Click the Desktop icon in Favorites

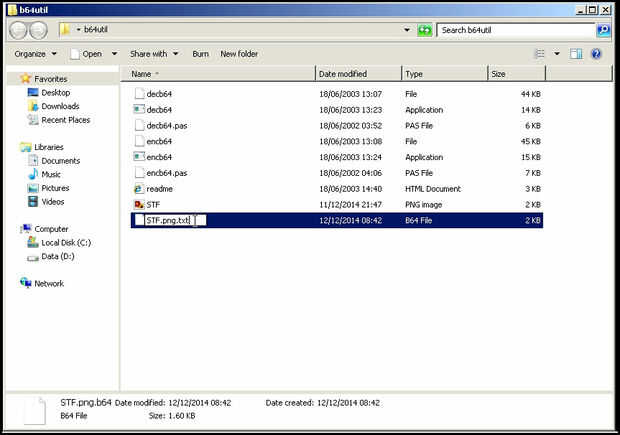33,93
